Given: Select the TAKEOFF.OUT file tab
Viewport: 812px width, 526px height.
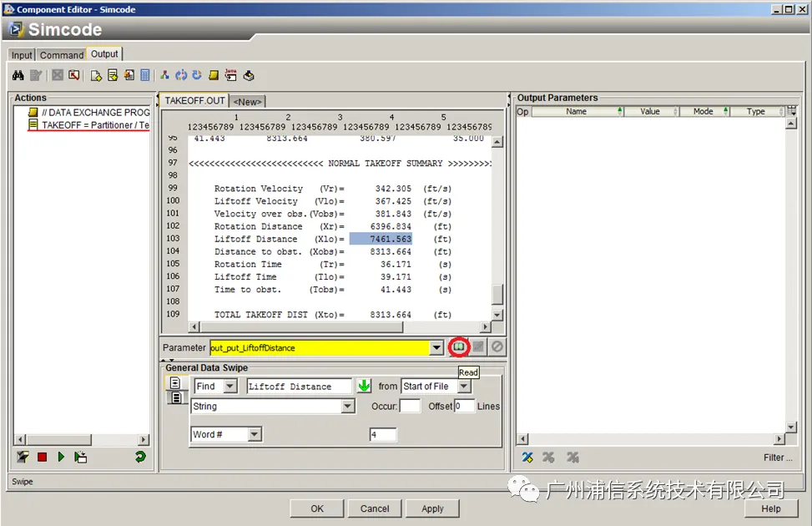Looking at the screenshot, I should click(x=194, y=100).
